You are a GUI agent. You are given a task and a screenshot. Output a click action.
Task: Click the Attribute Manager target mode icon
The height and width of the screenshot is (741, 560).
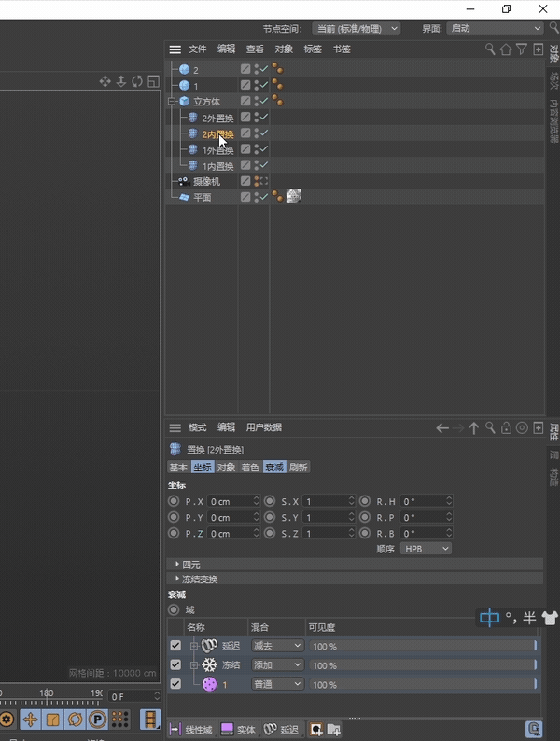pos(522,428)
